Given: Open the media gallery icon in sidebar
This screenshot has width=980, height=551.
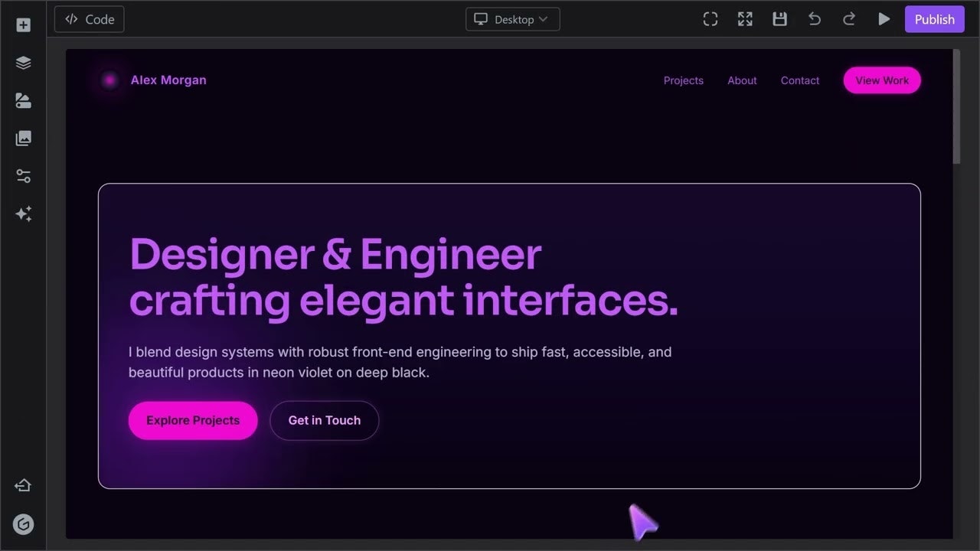Looking at the screenshot, I should (x=23, y=139).
